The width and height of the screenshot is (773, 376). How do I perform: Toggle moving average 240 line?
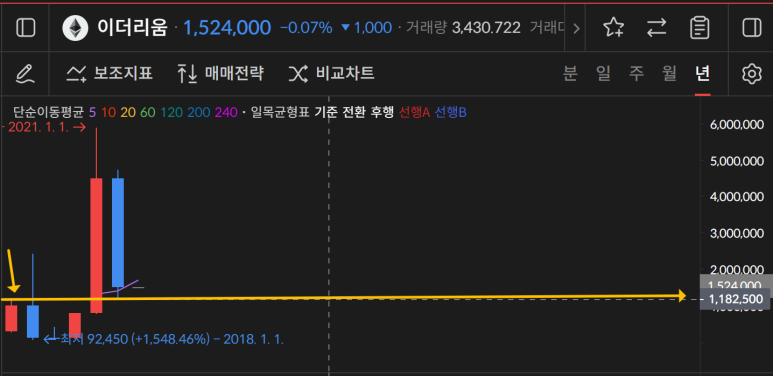[226, 112]
